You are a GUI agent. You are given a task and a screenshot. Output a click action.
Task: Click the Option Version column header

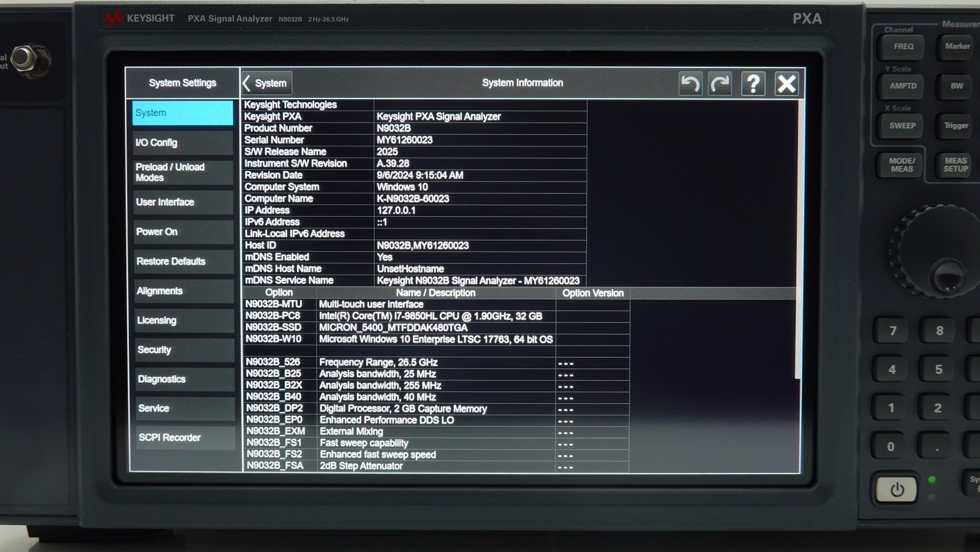point(593,293)
